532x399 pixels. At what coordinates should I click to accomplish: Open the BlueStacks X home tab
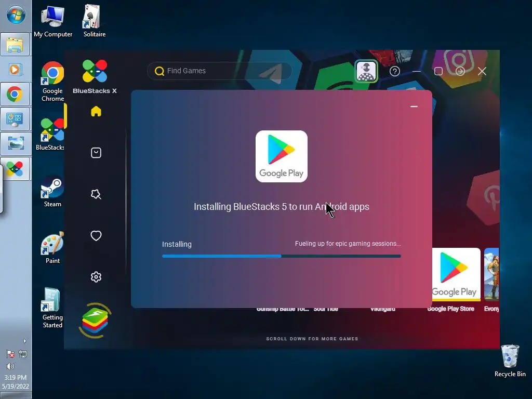pyautogui.click(x=96, y=111)
